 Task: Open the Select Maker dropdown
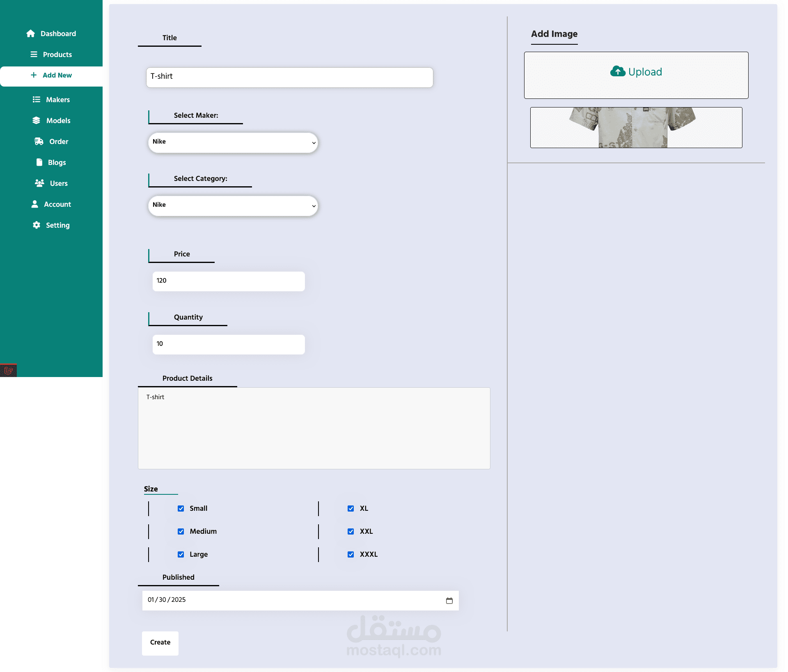233,143
